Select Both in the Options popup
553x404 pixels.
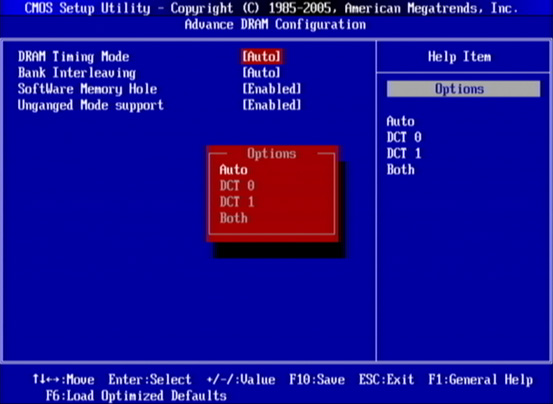click(233, 218)
